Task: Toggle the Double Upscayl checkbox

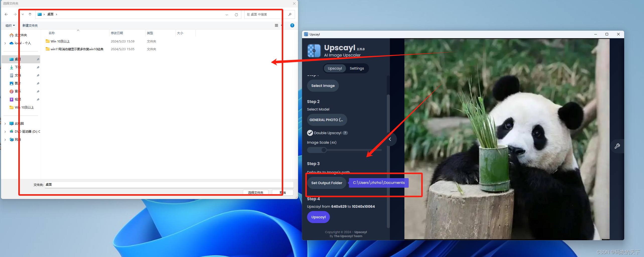Action: point(310,133)
